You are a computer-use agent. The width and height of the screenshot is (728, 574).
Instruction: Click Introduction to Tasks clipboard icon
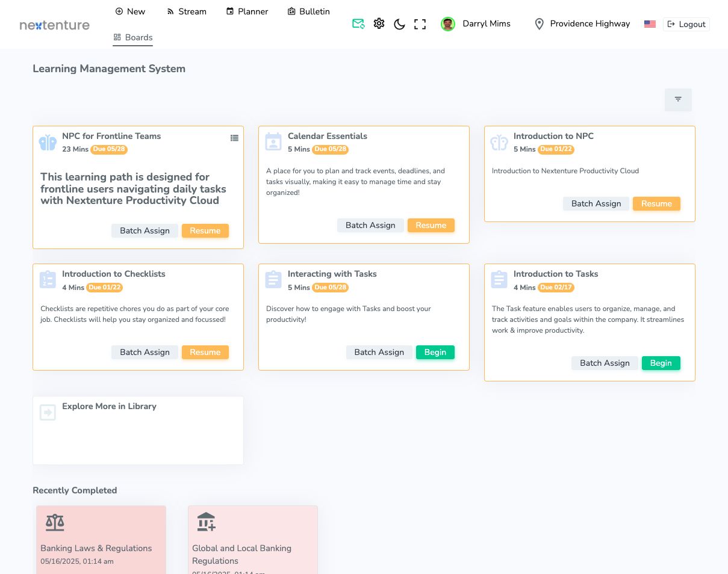click(499, 280)
